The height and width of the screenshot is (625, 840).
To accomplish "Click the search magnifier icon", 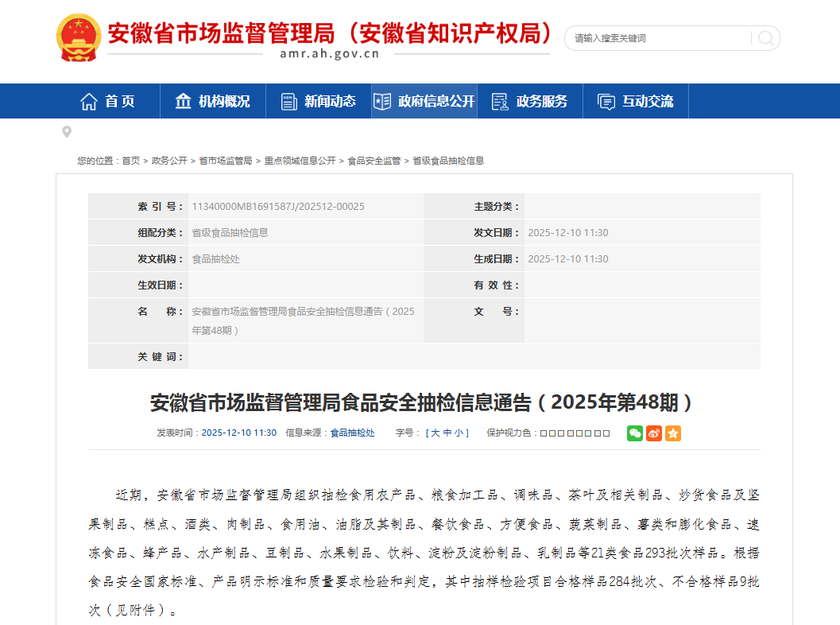I will pyautogui.click(x=765, y=38).
